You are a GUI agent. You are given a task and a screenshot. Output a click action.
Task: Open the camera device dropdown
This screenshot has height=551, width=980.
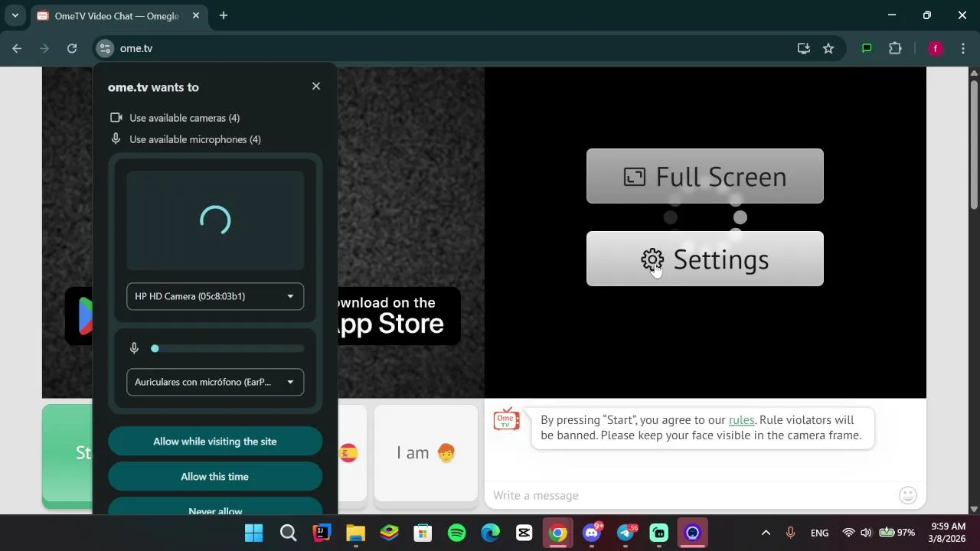pyautogui.click(x=215, y=296)
